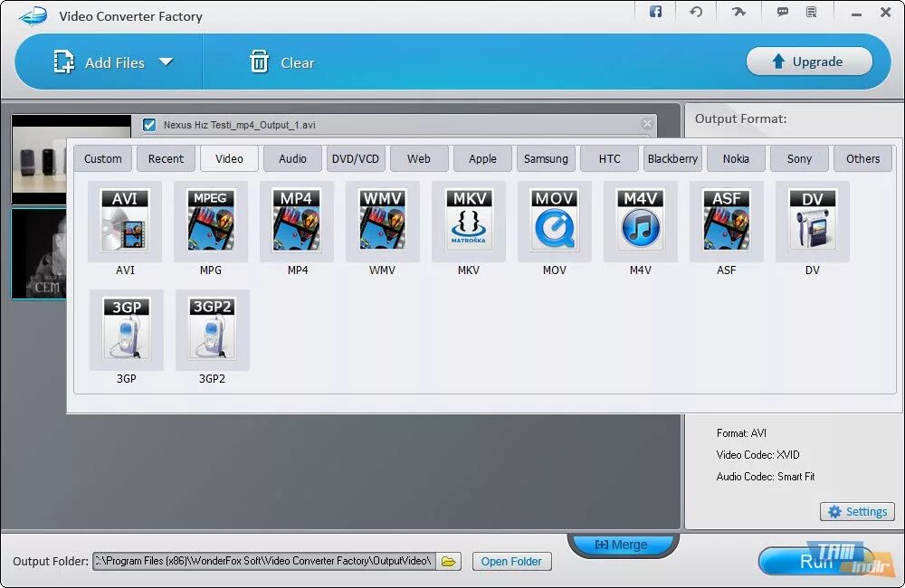Minimize the Video Converter Factory window
This screenshot has height=588, width=905.
[x=856, y=13]
